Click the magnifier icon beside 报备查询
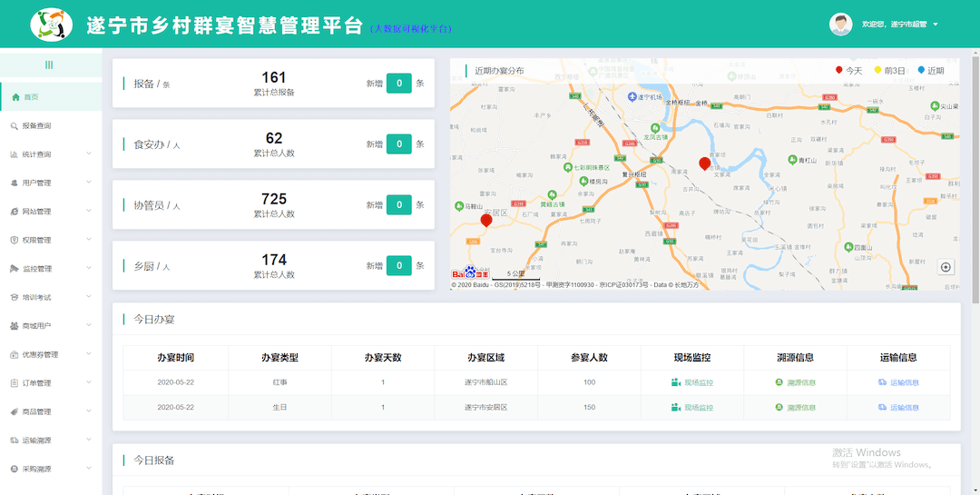Image resolution: width=980 pixels, height=495 pixels. [15, 126]
